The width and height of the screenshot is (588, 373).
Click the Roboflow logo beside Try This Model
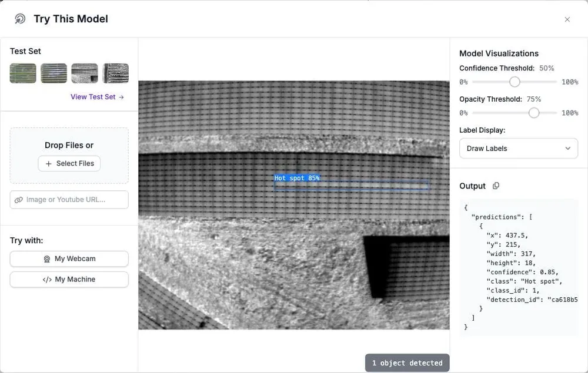(20, 19)
